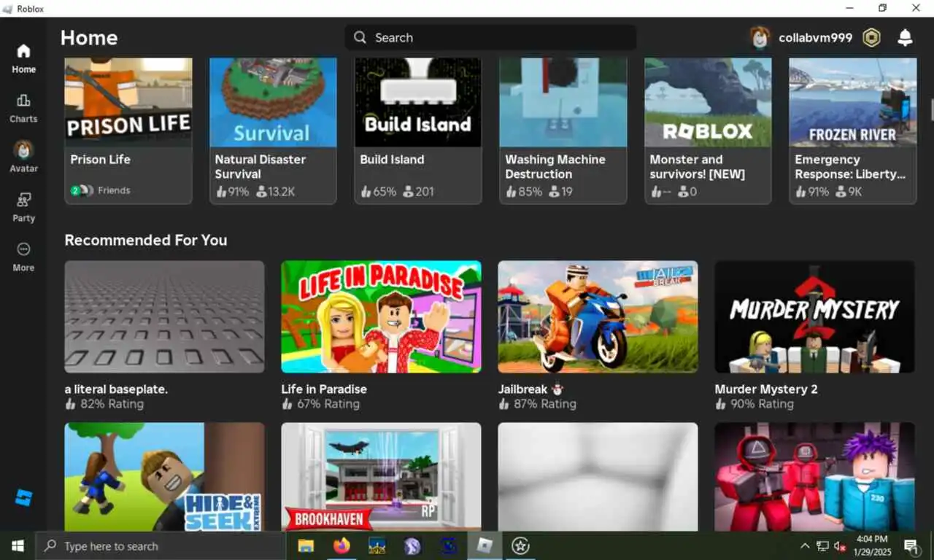Open File Explorer from the taskbar
This screenshot has width=934, height=560.
tap(306, 545)
